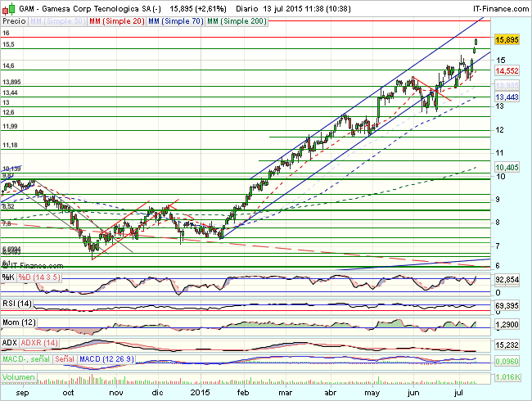Select the %D (14 3 5) stochastic label
The height and width of the screenshot is (401, 532).
click(x=39, y=277)
